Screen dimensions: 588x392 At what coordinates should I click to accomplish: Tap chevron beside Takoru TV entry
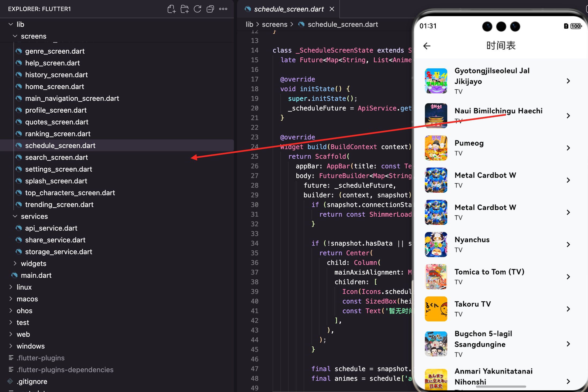click(x=568, y=309)
